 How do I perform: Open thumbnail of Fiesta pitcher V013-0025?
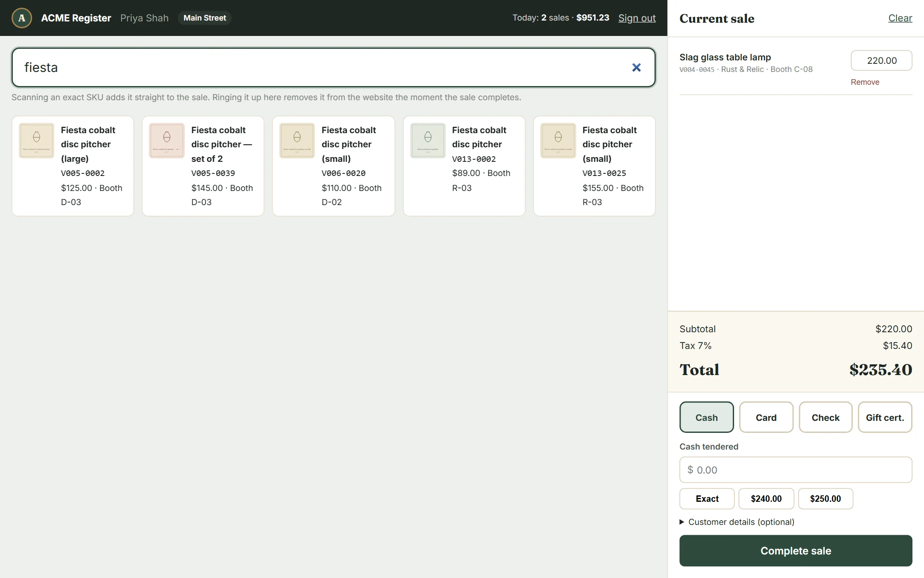(558, 140)
